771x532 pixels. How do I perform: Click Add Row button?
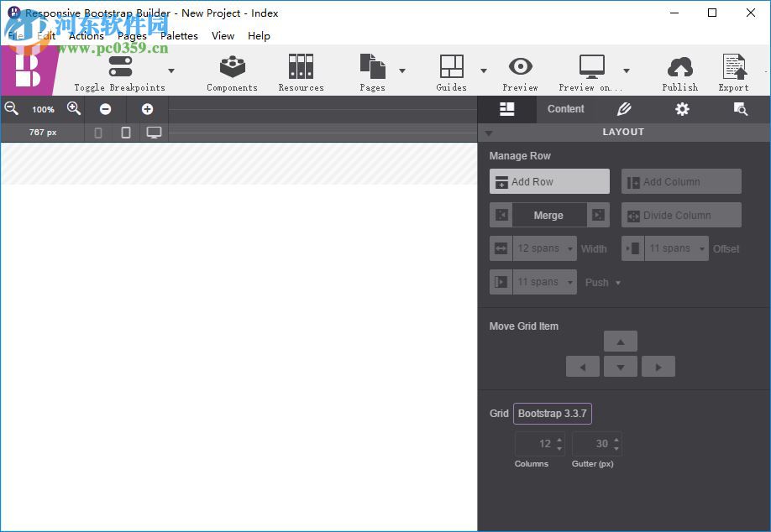[x=548, y=181]
